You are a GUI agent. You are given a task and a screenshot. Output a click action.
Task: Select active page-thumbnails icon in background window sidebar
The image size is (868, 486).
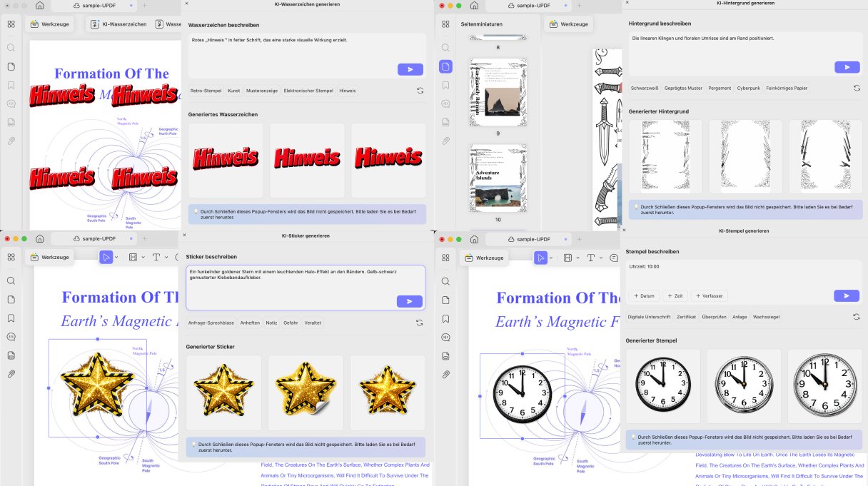(445, 66)
